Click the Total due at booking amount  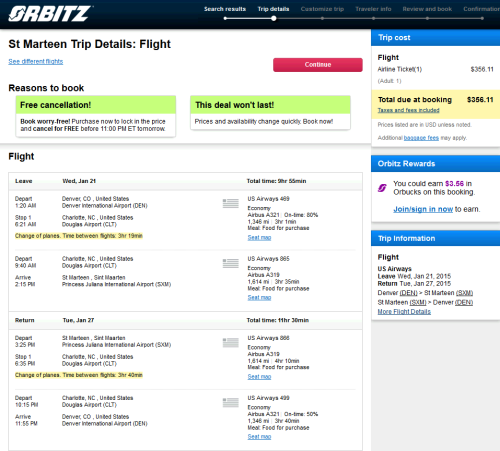480,100
